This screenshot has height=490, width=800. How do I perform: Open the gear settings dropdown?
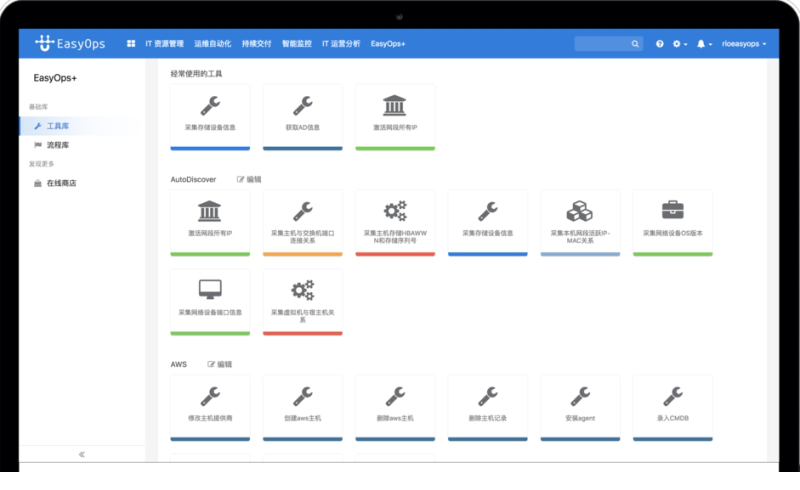tap(680, 44)
